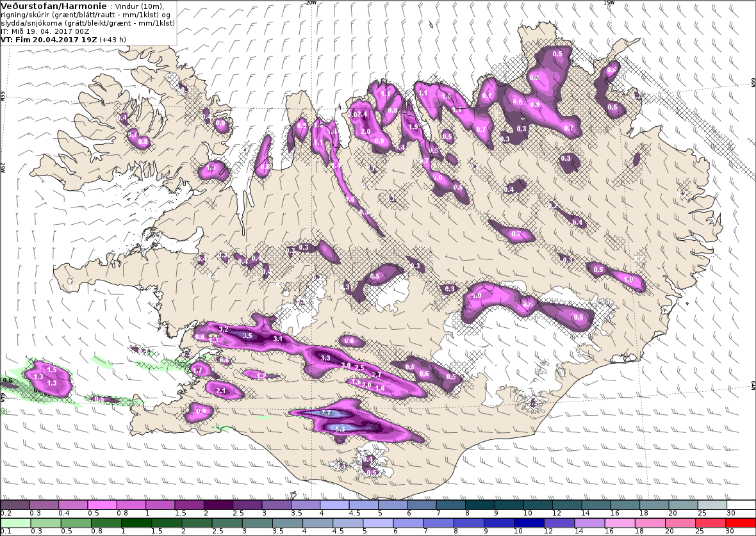Click bottom legend dark blue swatch between 10 and 12
Viewport: 756px width, 536px height.
(x=529, y=523)
